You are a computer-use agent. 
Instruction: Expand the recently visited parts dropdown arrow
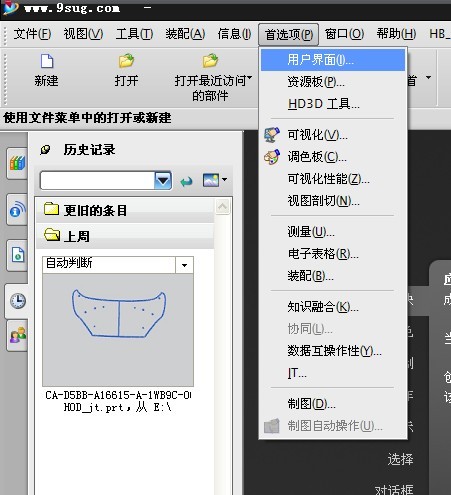click(250, 77)
